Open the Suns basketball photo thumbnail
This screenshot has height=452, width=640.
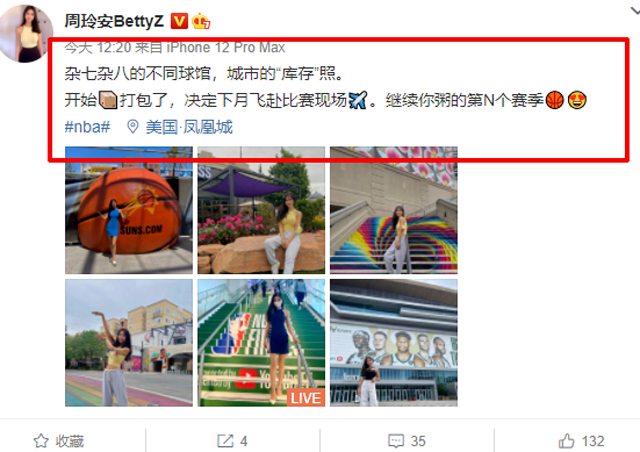(x=129, y=210)
